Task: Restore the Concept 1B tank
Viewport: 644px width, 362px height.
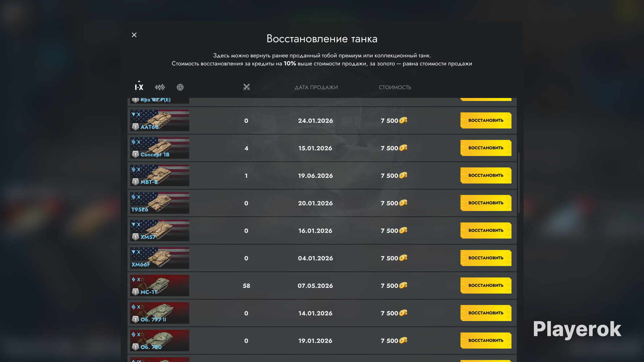Action: (x=486, y=148)
